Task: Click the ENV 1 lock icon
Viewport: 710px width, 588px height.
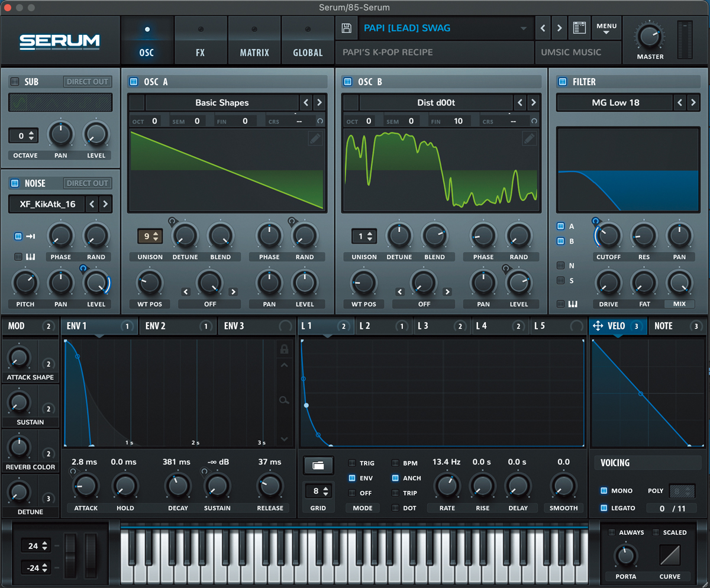Action: click(x=284, y=349)
